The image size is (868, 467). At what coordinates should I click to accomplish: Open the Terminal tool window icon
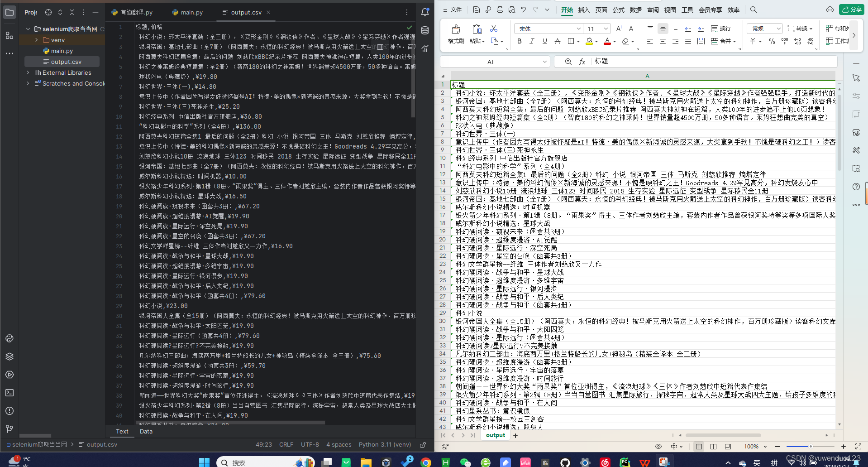click(x=10, y=393)
